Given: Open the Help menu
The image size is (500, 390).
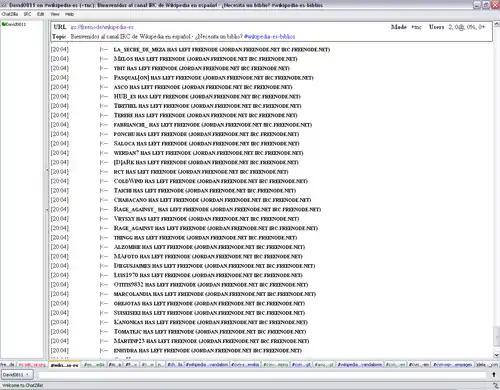Looking at the screenshot, I should [69, 14].
